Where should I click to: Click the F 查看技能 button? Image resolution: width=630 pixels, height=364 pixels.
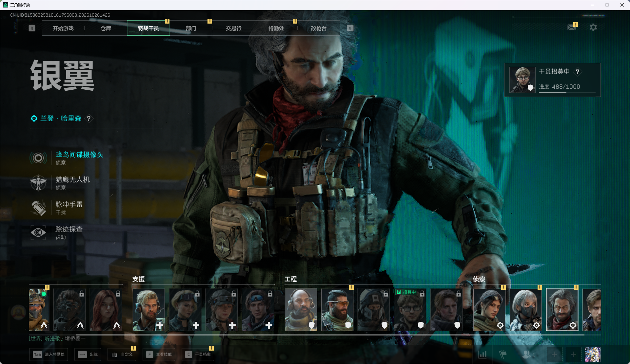point(159,355)
